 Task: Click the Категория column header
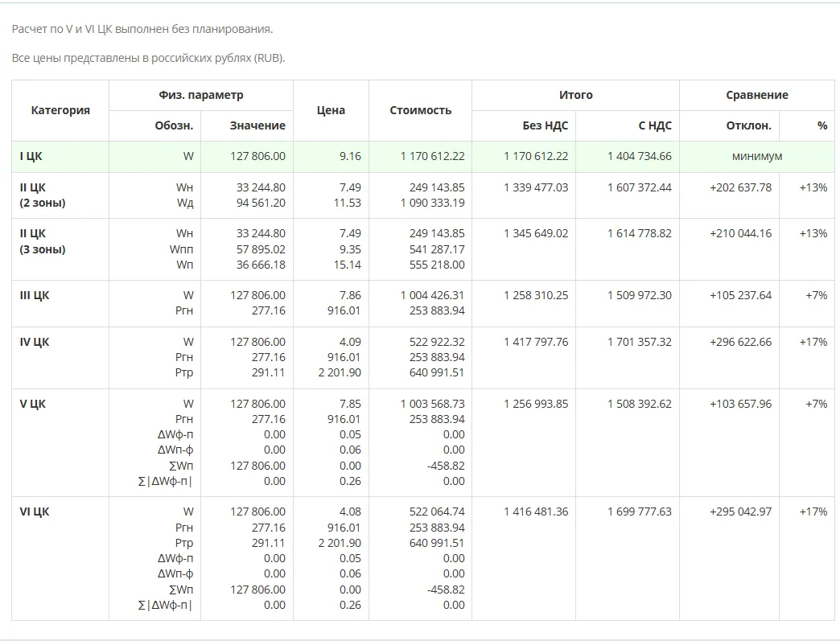(x=60, y=110)
